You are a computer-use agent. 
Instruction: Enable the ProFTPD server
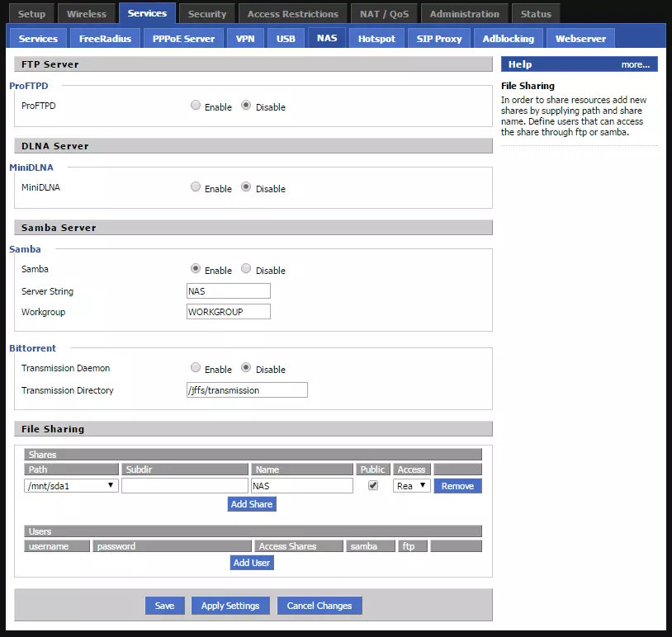pos(196,106)
